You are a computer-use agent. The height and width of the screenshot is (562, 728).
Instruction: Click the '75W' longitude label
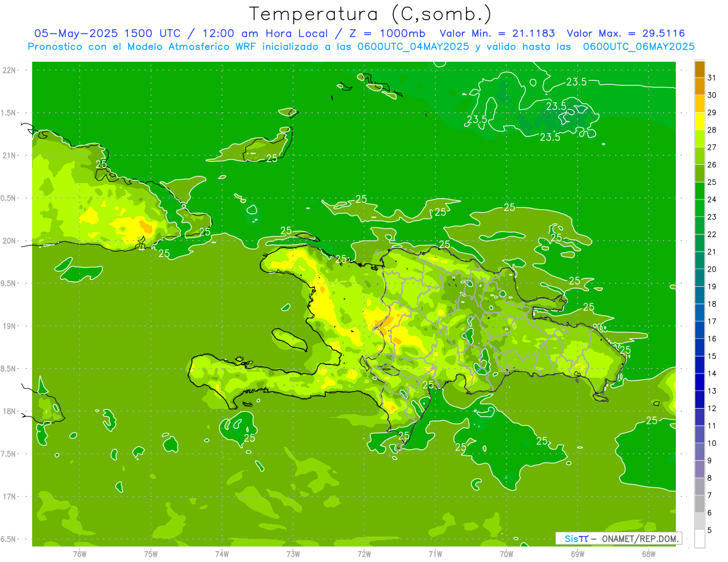coord(150,554)
